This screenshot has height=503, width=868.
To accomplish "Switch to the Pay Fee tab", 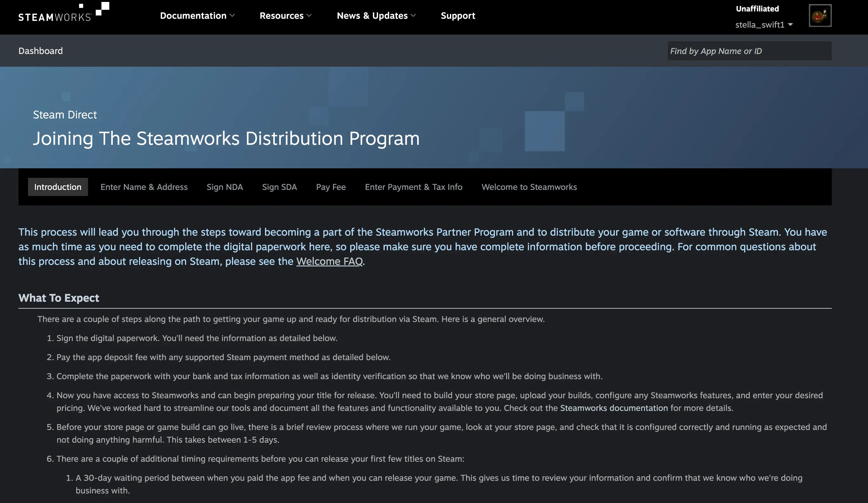I will coord(331,187).
